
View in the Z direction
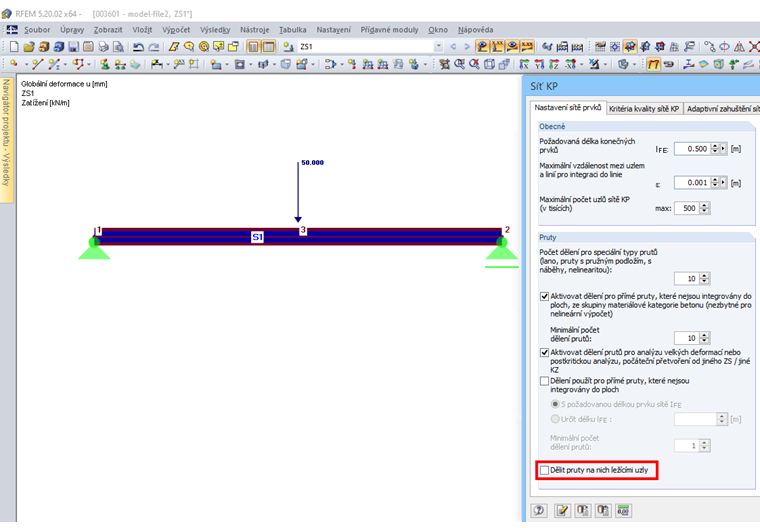coord(554,64)
